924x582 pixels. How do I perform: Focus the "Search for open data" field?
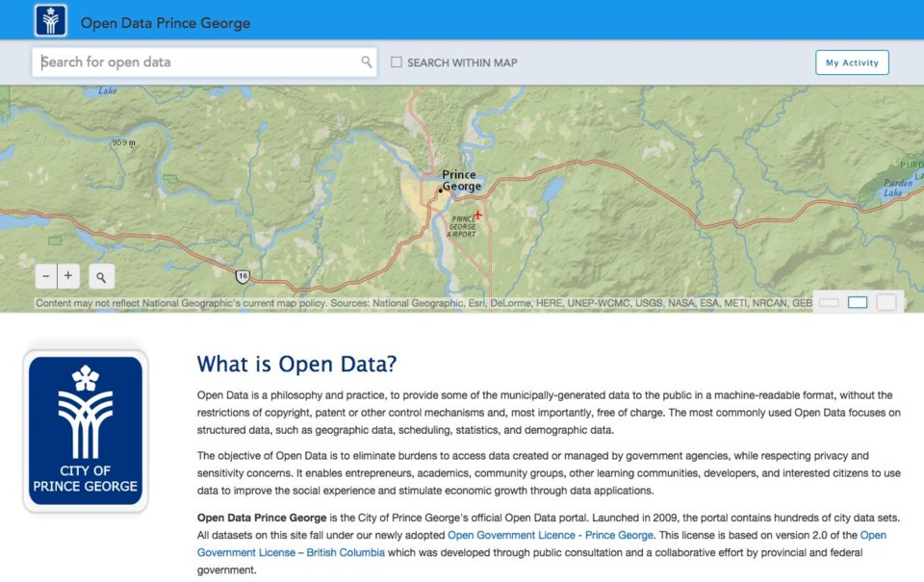coord(204,62)
